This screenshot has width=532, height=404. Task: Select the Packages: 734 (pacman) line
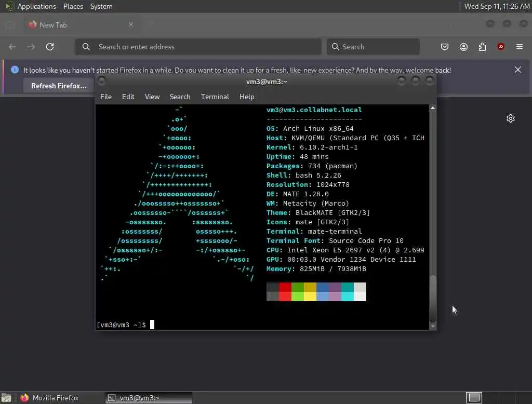click(312, 166)
